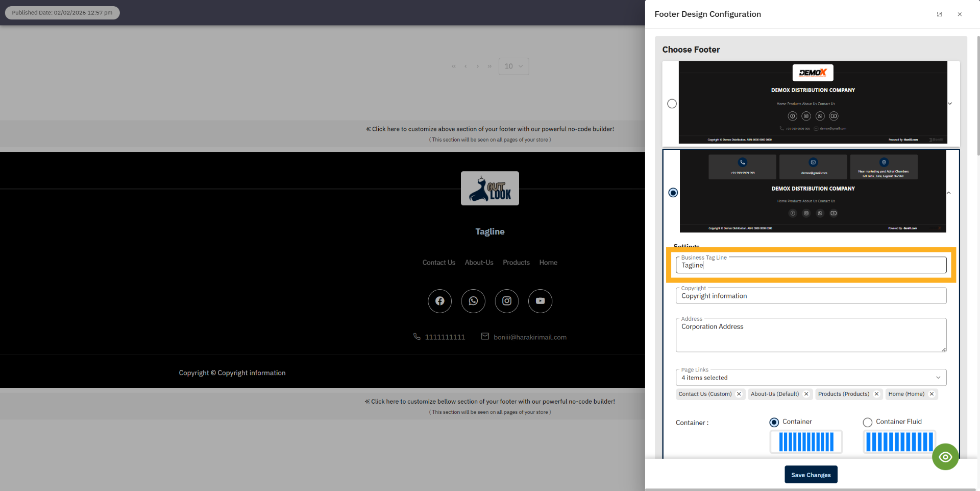Click into the Copyright input field
This screenshot has width=980, height=491.
[x=811, y=296]
